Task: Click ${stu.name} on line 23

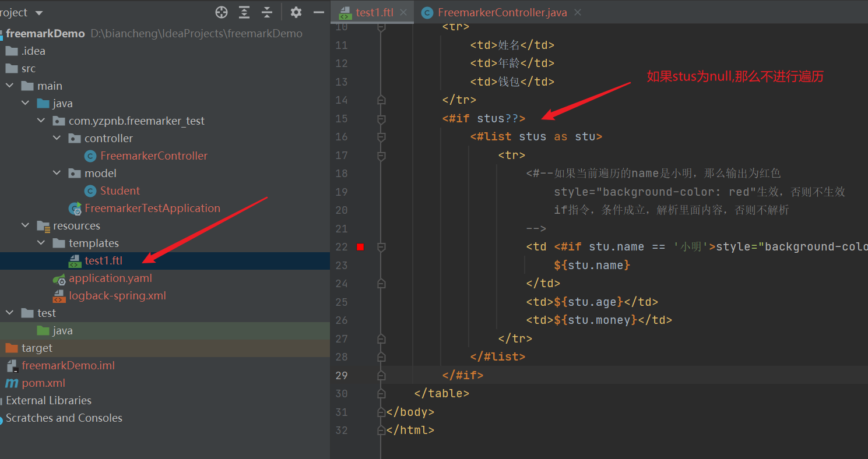Action: coord(592,265)
